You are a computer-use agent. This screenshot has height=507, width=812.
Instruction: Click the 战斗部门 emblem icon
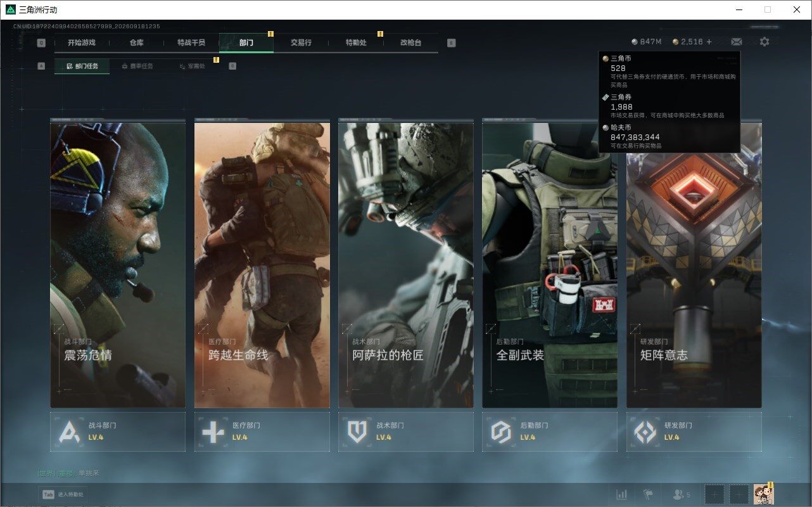[69, 432]
